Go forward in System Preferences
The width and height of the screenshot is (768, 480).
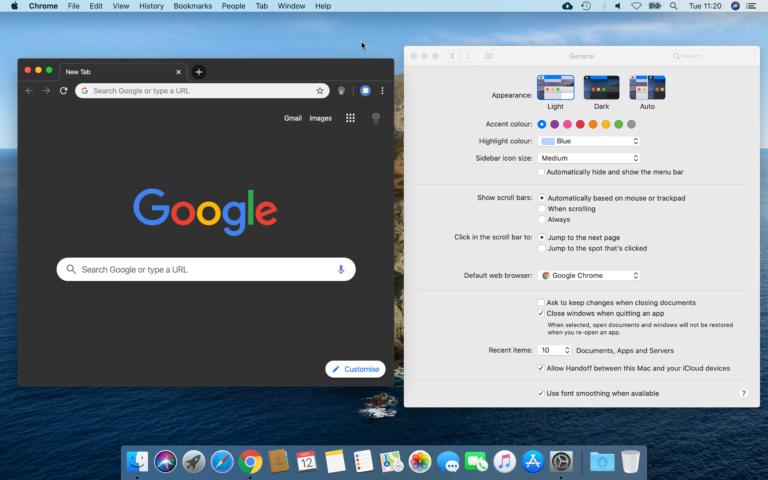click(x=467, y=56)
